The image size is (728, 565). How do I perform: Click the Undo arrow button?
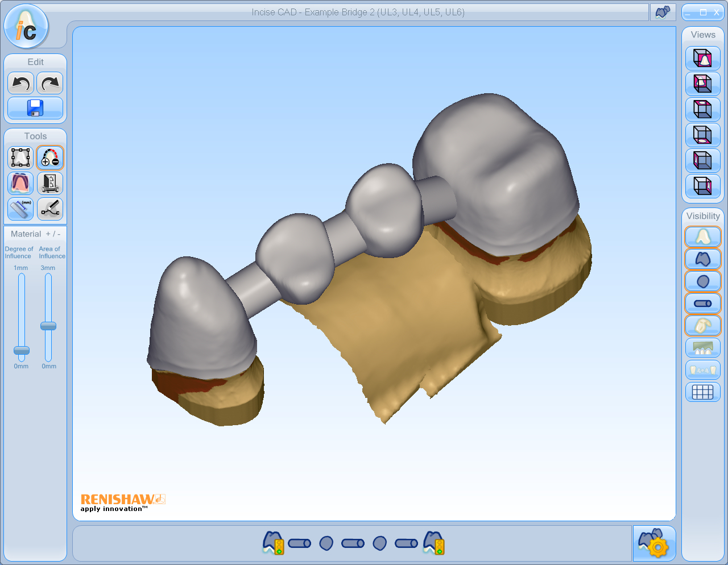[x=20, y=84]
